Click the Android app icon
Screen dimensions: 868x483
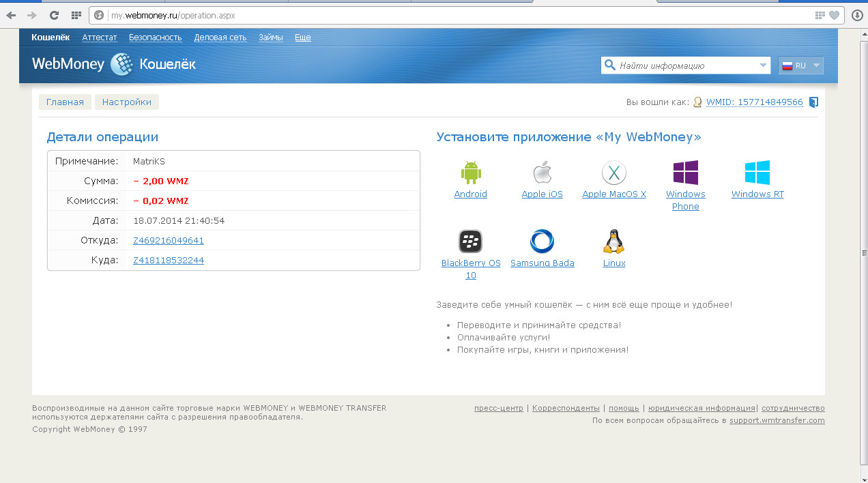pyautogui.click(x=471, y=173)
